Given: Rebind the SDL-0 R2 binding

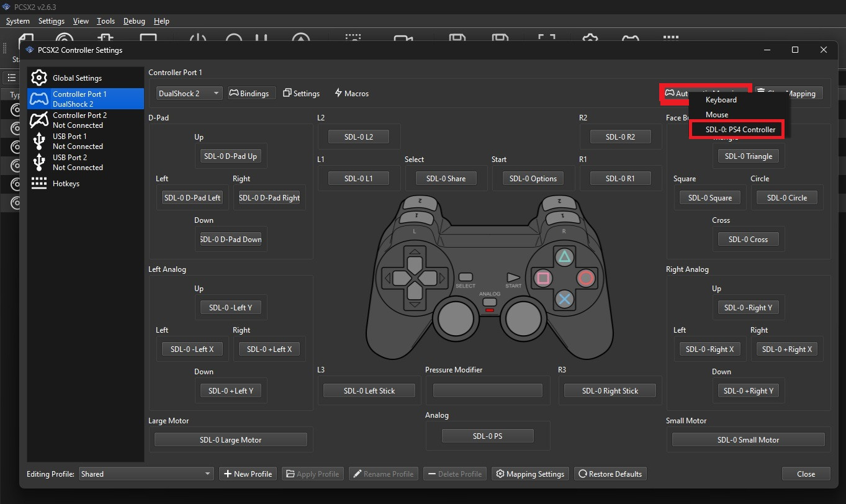Looking at the screenshot, I should (620, 137).
